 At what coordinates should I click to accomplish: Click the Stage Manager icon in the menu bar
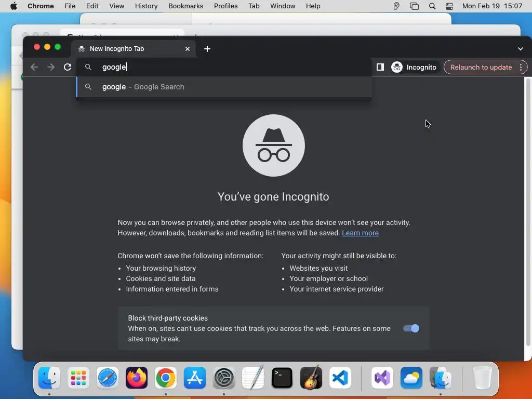(414, 6)
